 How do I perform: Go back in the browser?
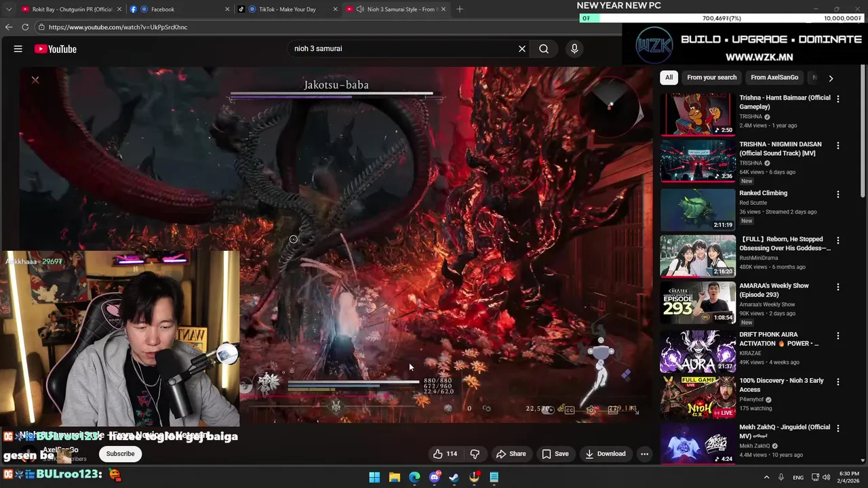(x=9, y=27)
